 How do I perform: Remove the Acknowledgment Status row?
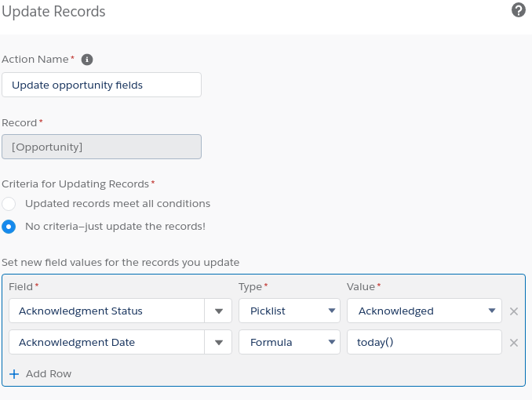514,311
